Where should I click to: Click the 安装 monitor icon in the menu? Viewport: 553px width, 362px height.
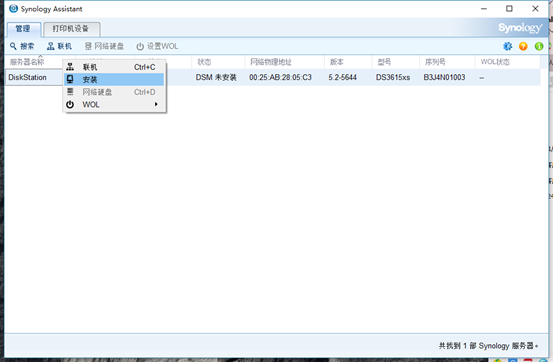(70, 79)
